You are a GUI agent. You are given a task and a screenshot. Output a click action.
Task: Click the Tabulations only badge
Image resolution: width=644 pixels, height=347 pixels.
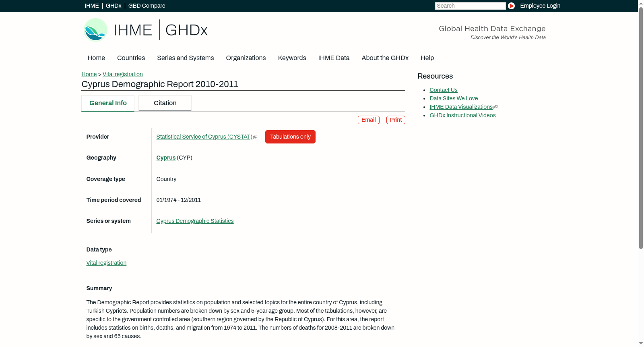[290, 137]
